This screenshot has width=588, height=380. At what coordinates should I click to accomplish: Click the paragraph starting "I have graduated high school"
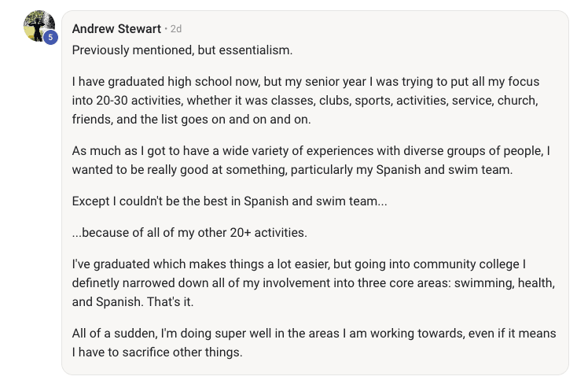pyautogui.click(x=314, y=101)
